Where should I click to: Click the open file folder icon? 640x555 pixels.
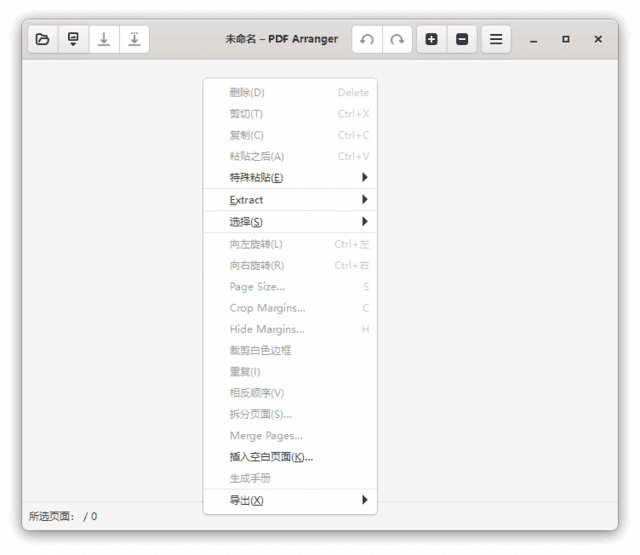tap(43, 39)
